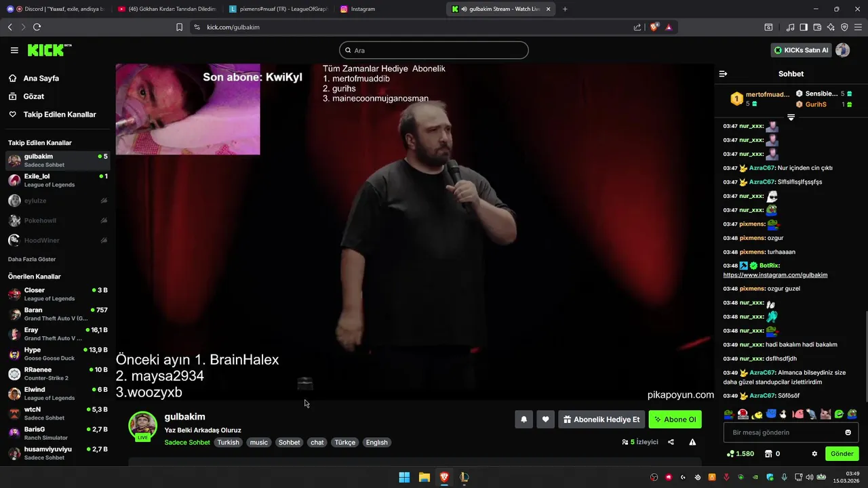
Task: Select the pink fish emote
Action: click(x=798, y=414)
